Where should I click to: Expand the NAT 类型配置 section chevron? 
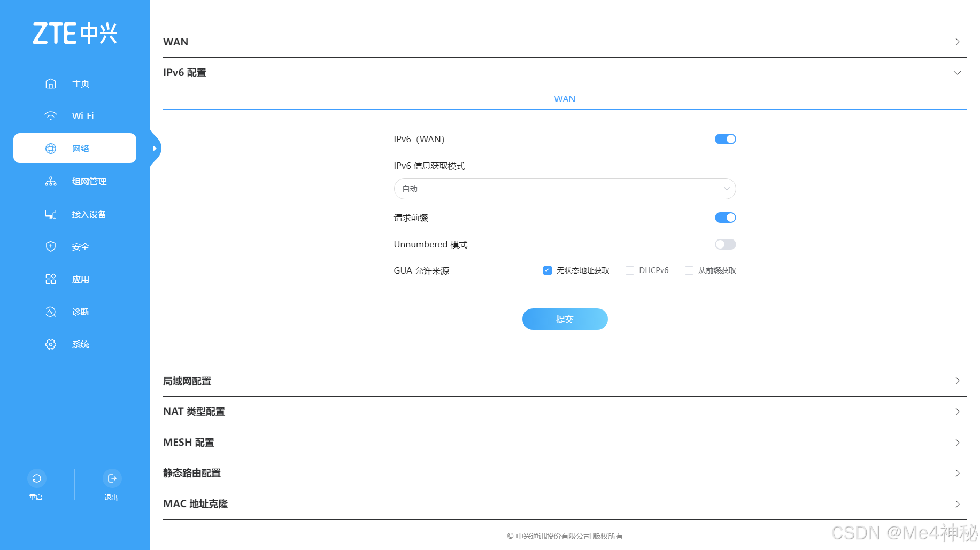coord(957,412)
